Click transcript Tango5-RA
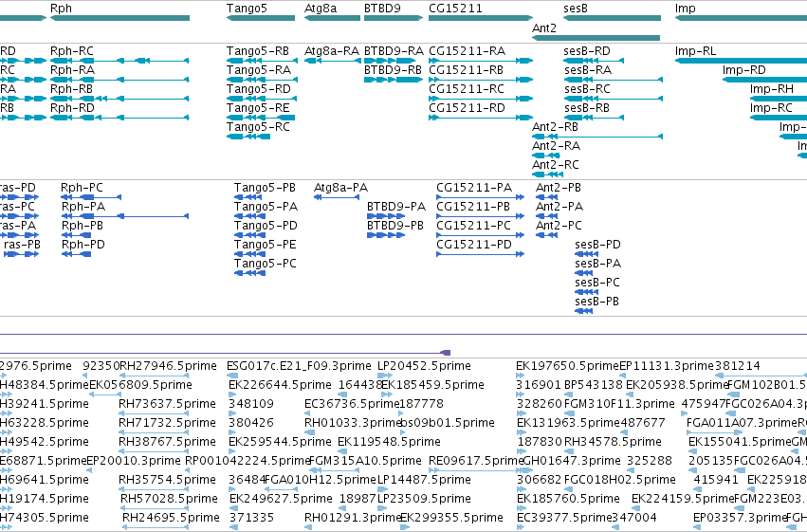807x532 pixels. point(262,80)
